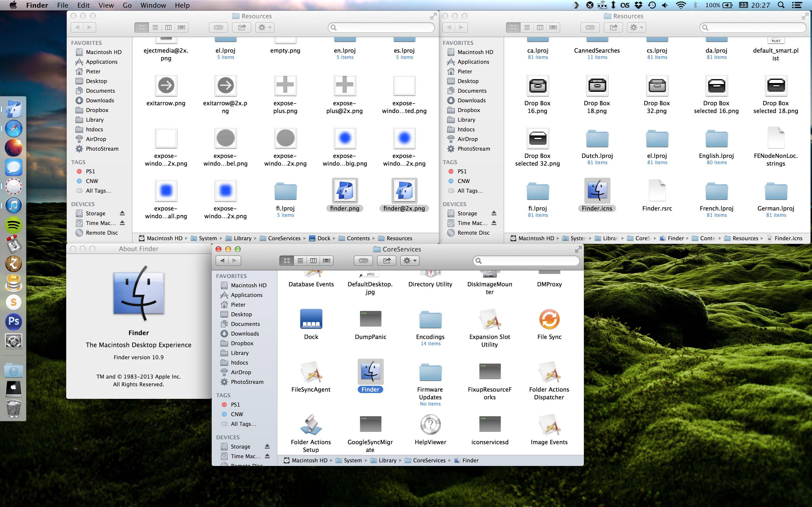This screenshot has width=812, height=507.
Task: Open the Action gear dropdown in CoreServices
Action: [409, 261]
